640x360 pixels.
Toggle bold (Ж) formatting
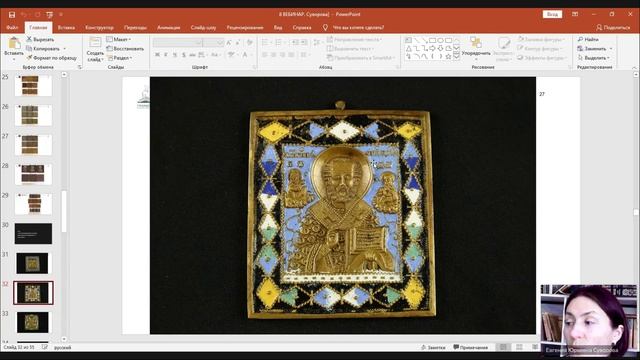(x=157, y=55)
